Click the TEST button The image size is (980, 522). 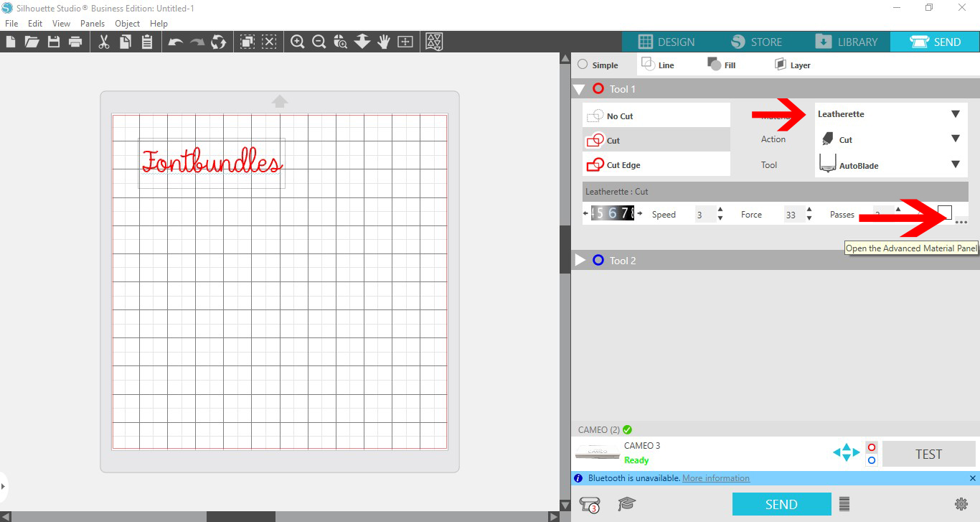pyautogui.click(x=928, y=454)
